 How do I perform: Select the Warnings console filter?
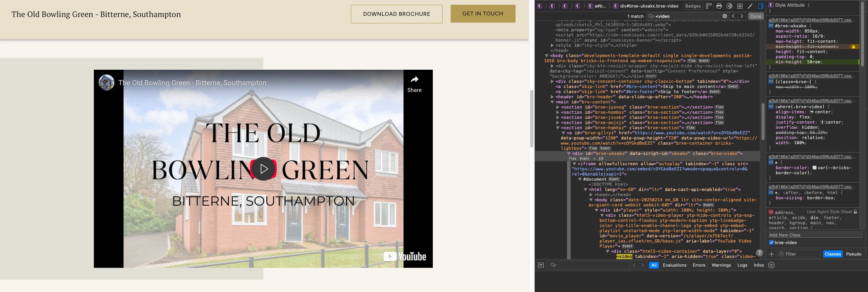click(721, 265)
